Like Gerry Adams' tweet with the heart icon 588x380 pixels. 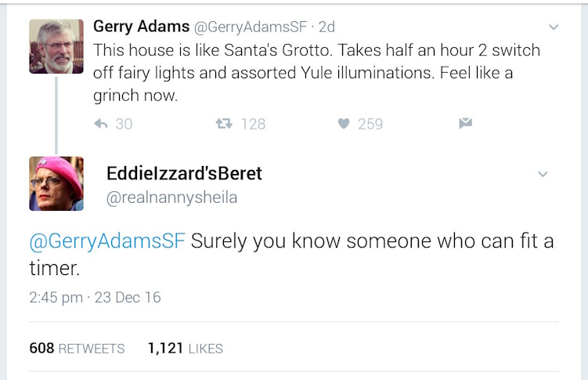coord(343,124)
